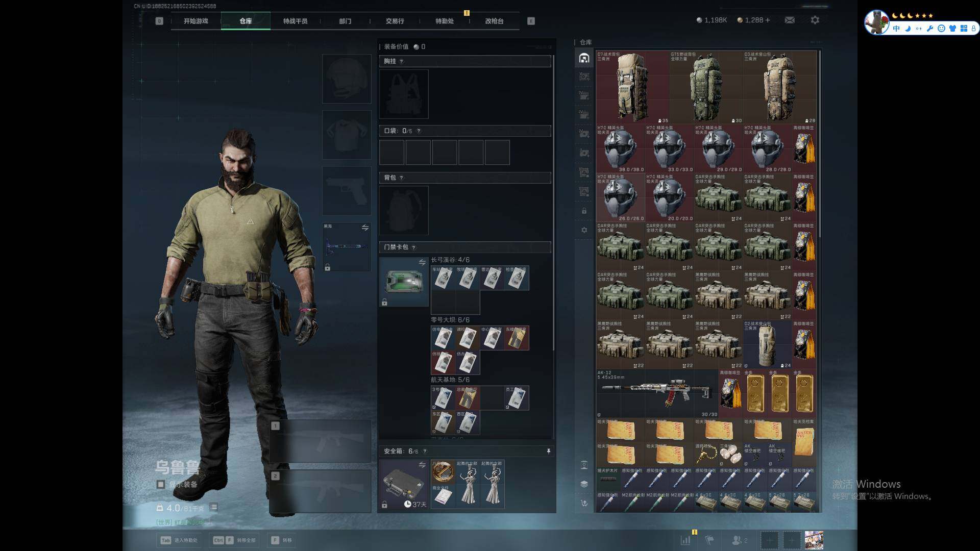Toggle the lock on safe box container
Screen dimensions: 980x551
pos(384,505)
